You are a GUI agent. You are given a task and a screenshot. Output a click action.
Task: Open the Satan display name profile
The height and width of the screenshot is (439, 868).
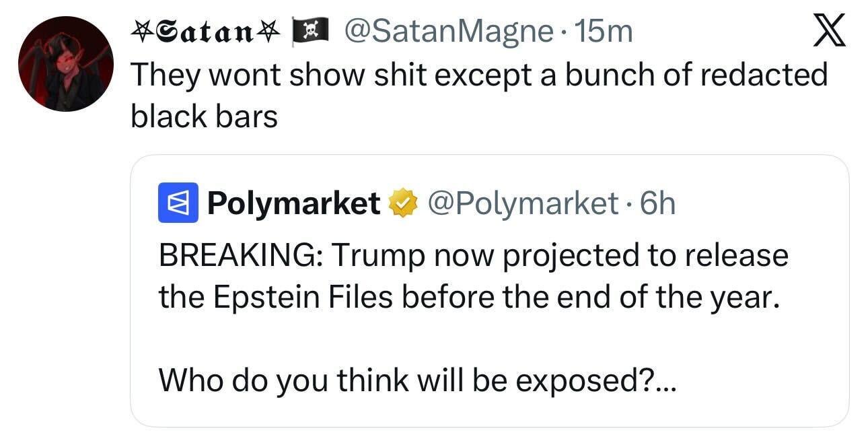pos(206,31)
